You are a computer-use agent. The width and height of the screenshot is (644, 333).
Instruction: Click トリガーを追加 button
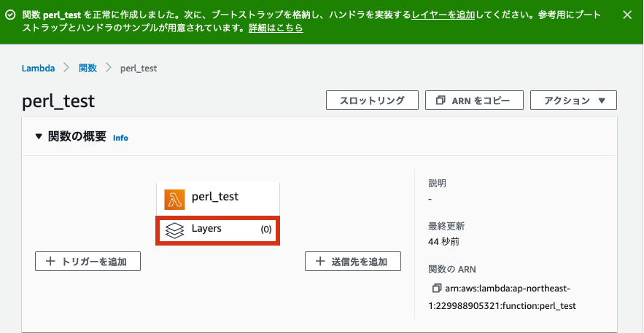(x=88, y=262)
